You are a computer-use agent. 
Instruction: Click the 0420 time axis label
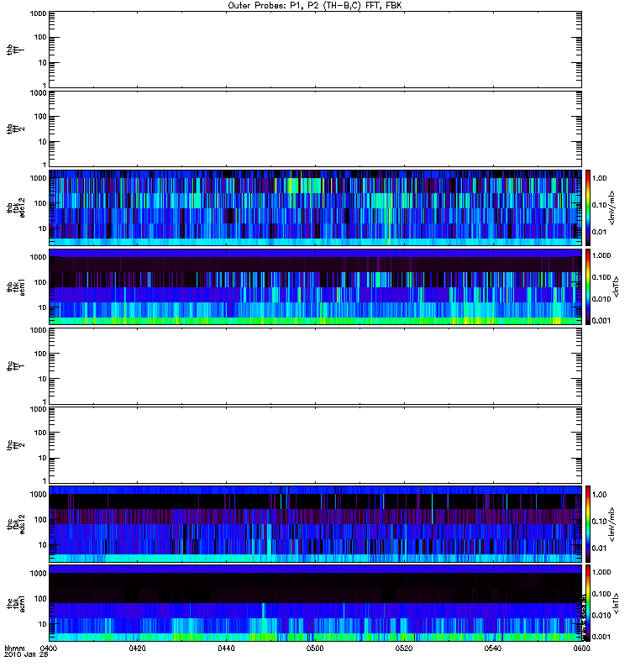pyautogui.click(x=137, y=648)
